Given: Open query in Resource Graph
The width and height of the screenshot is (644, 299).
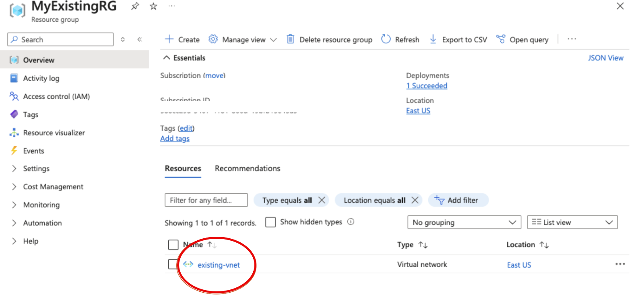Looking at the screenshot, I should tap(522, 39).
